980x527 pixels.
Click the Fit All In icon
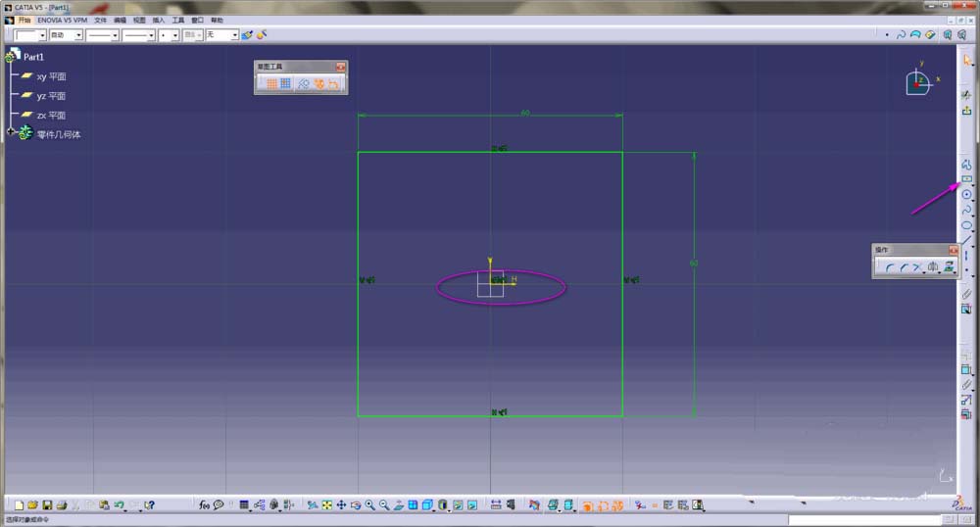tap(327, 505)
